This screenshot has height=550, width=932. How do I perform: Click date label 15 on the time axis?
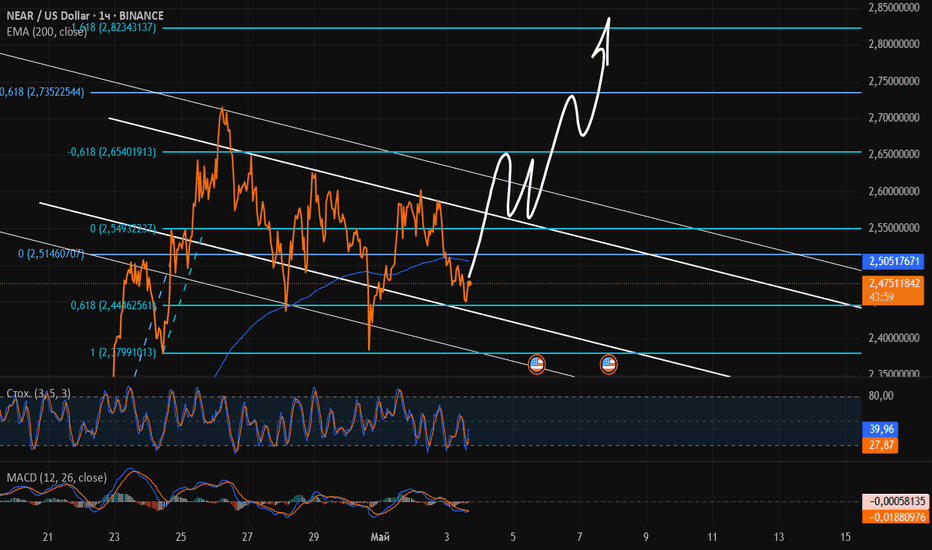coord(845,537)
